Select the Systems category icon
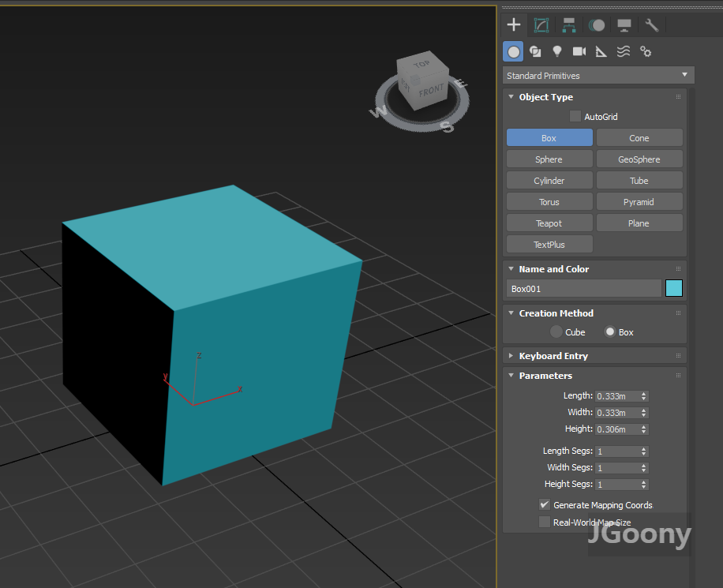Screen dimensions: 723x588 (646, 51)
